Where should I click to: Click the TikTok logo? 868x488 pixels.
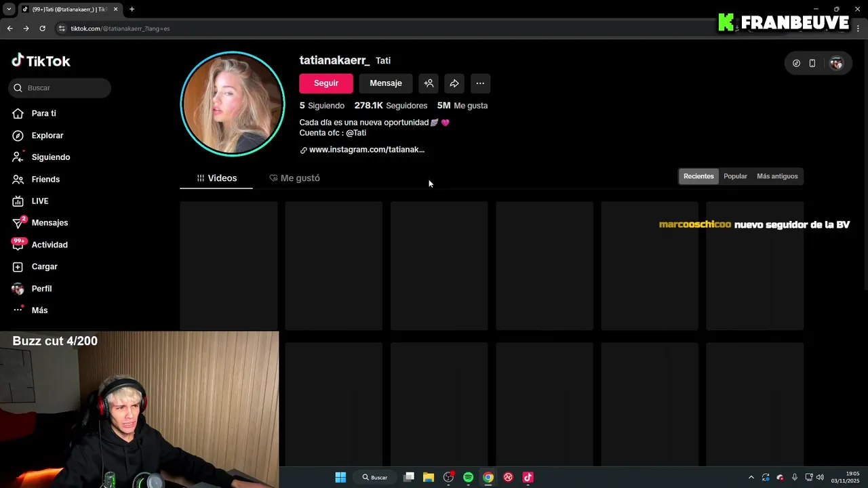pyautogui.click(x=41, y=61)
